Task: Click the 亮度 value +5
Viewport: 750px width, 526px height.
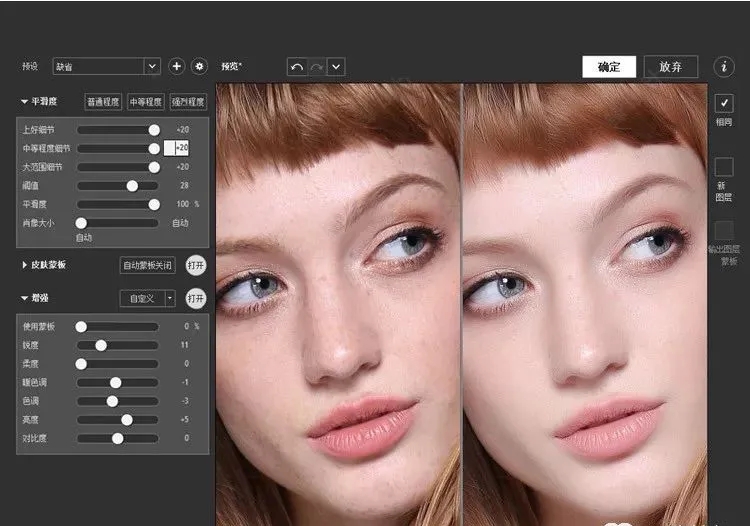Action: (185, 419)
